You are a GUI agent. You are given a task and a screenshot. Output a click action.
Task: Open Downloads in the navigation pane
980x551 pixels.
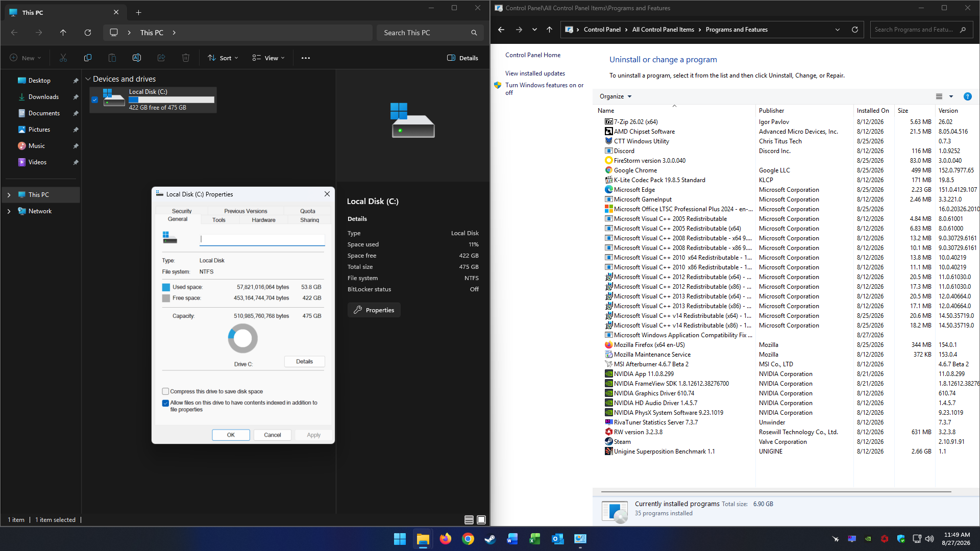pos(43,97)
